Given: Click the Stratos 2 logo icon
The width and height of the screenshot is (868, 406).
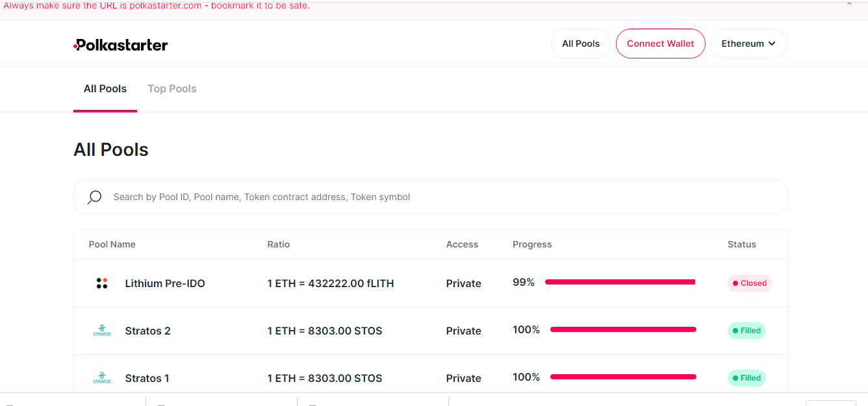Looking at the screenshot, I should coord(102,331).
